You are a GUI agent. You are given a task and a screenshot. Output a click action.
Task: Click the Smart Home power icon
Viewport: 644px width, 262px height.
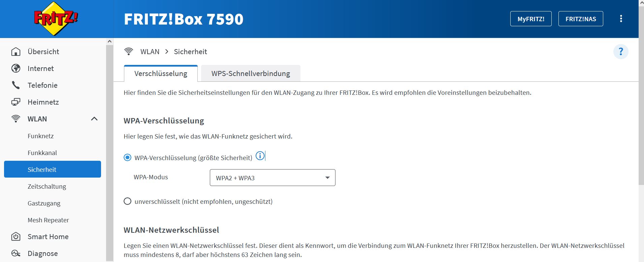pos(16,236)
